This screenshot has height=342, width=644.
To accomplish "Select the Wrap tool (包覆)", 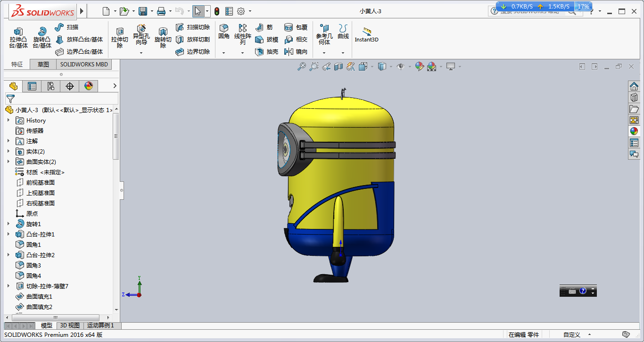I will (x=296, y=27).
